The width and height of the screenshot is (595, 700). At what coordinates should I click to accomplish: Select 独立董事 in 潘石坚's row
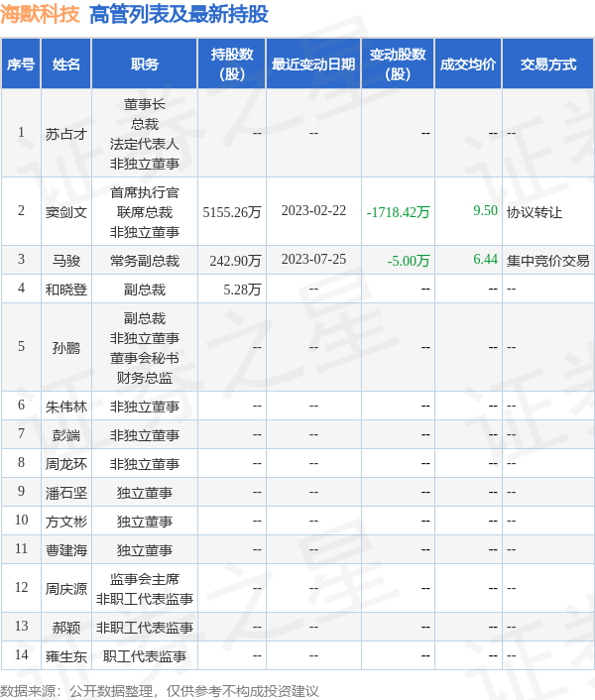145,493
